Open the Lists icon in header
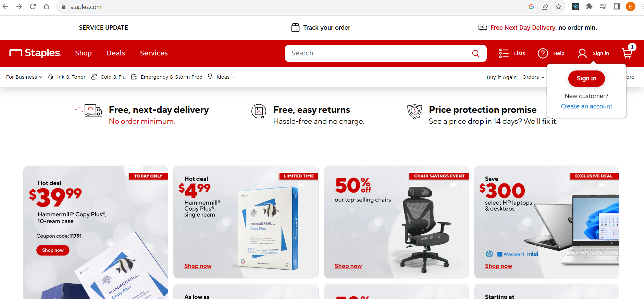This screenshot has width=644, height=299. click(504, 53)
